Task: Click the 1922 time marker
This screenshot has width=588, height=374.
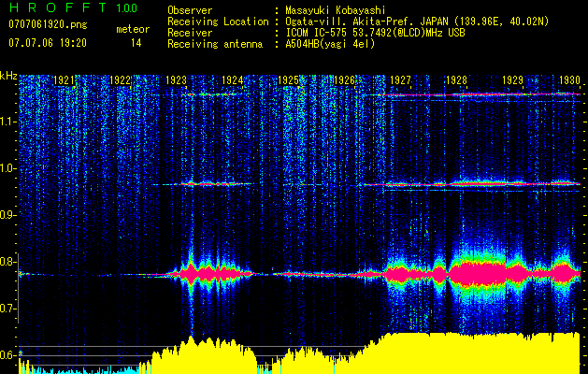Action: tap(120, 81)
